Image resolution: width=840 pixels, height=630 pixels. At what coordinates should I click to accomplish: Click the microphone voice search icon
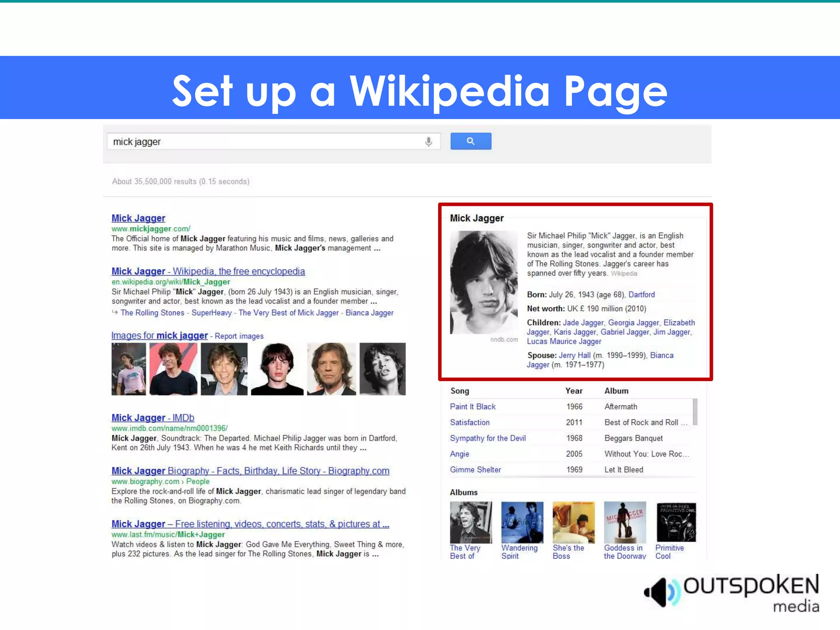coord(428,142)
